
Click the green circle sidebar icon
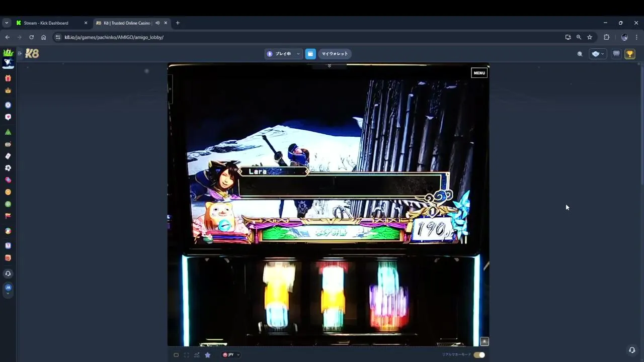pyautogui.click(x=8, y=204)
